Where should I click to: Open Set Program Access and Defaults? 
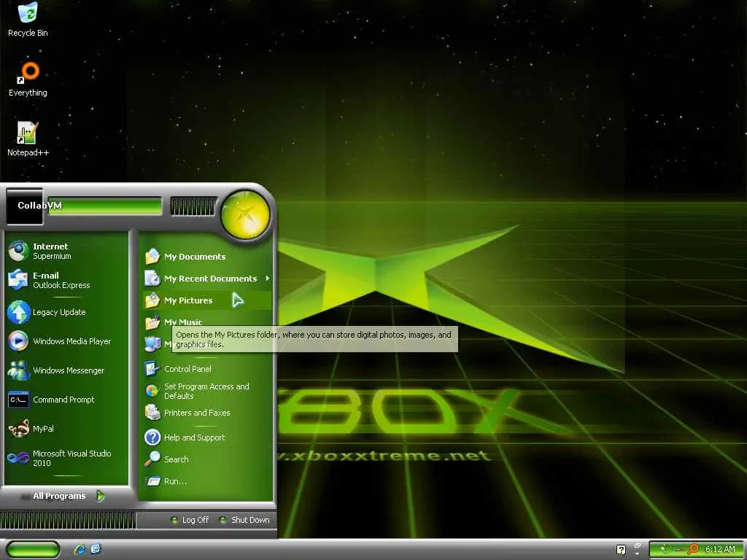pyautogui.click(x=206, y=391)
